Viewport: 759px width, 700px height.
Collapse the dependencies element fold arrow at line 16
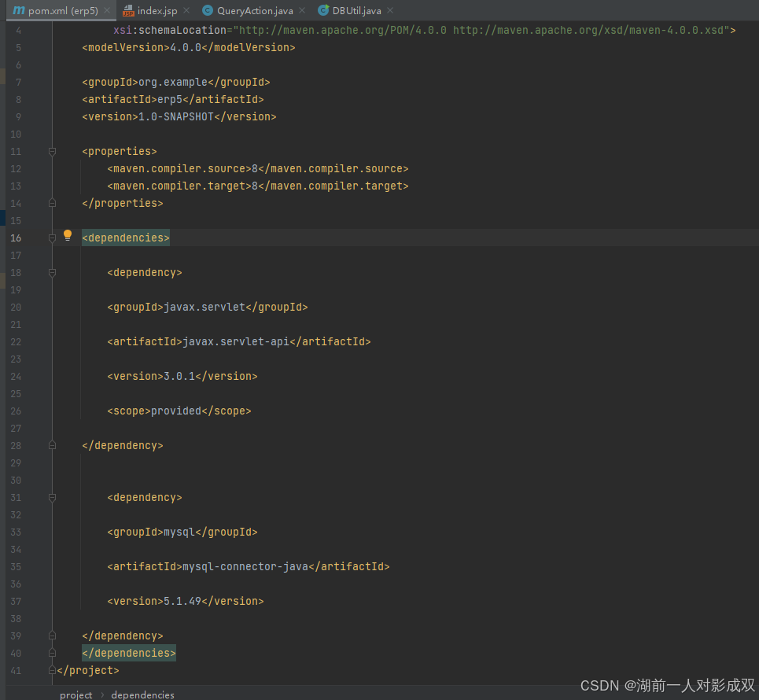52,238
